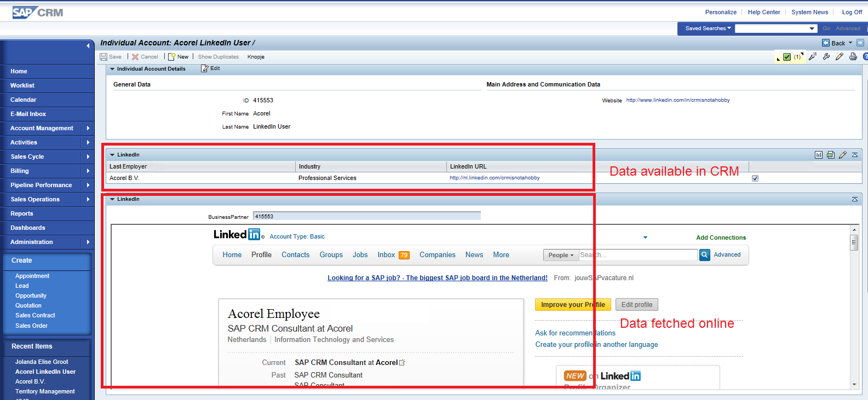Expand the Activities submenu arrow

tap(88, 142)
